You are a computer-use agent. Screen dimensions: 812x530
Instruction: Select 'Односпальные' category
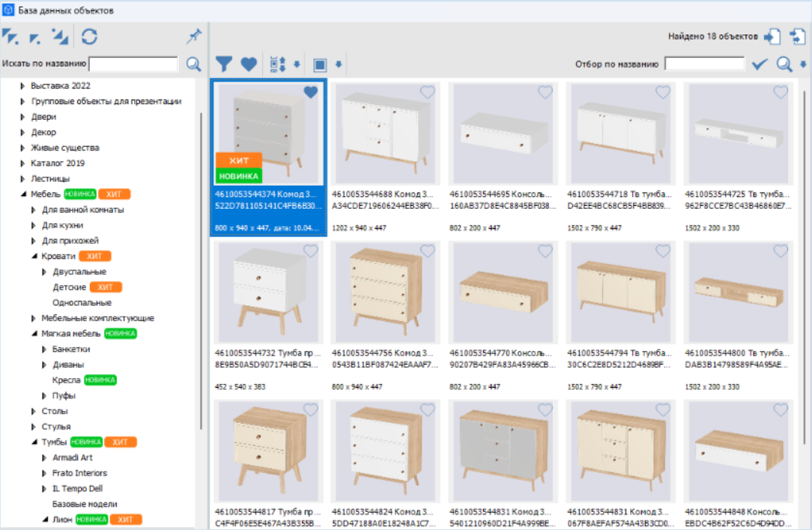[82, 302]
